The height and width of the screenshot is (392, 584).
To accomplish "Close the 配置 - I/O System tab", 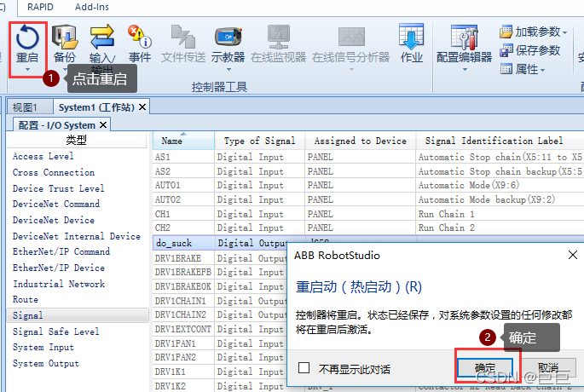I will (x=103, y=125).
